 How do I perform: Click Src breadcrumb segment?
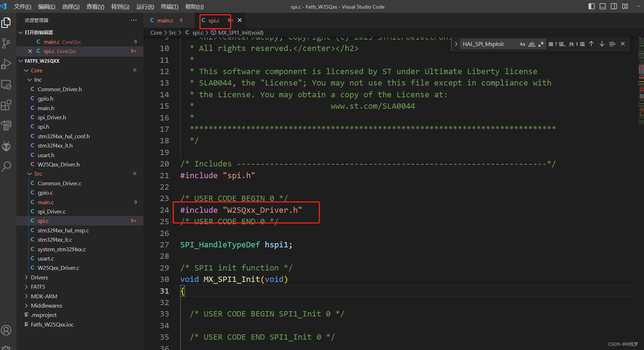click(x=173, y=32)
